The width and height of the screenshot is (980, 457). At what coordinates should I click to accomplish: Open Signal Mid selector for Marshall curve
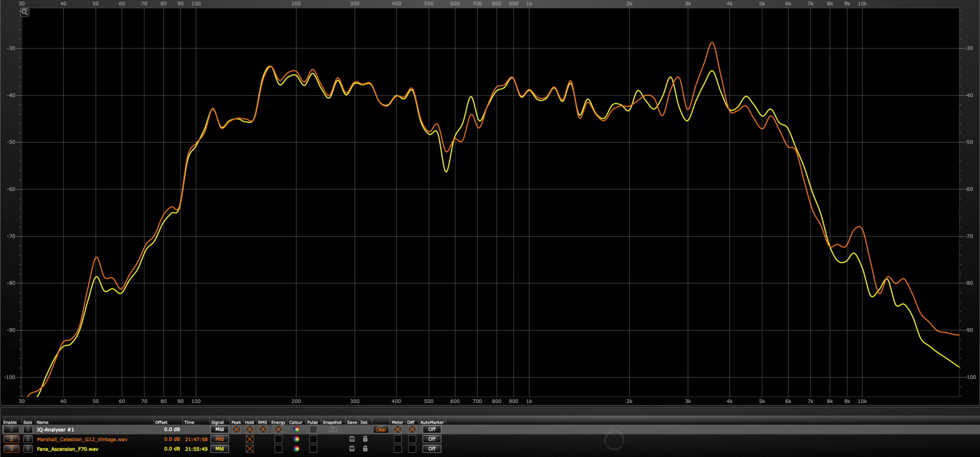220,439
